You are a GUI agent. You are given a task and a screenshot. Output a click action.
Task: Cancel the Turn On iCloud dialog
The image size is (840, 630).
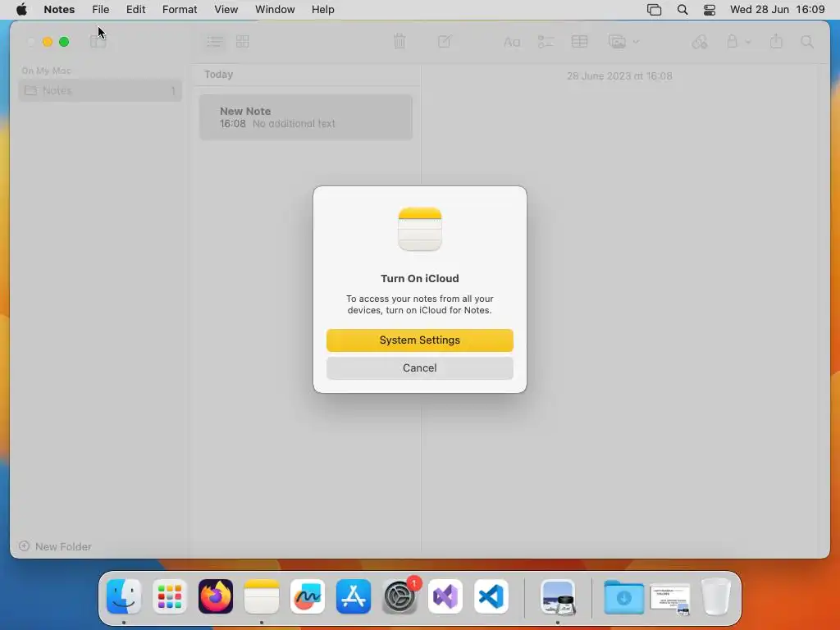click(x=419, y=368)
